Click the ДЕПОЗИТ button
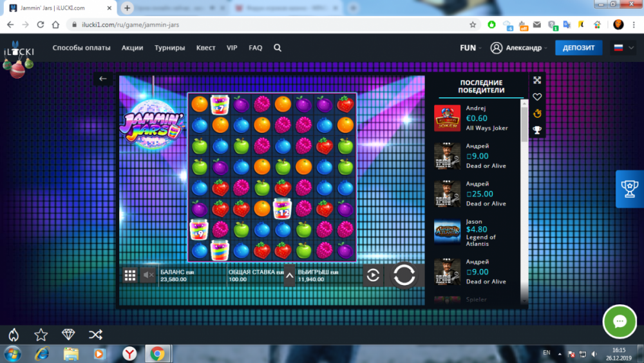644x363 pixels. coord(578,48)
